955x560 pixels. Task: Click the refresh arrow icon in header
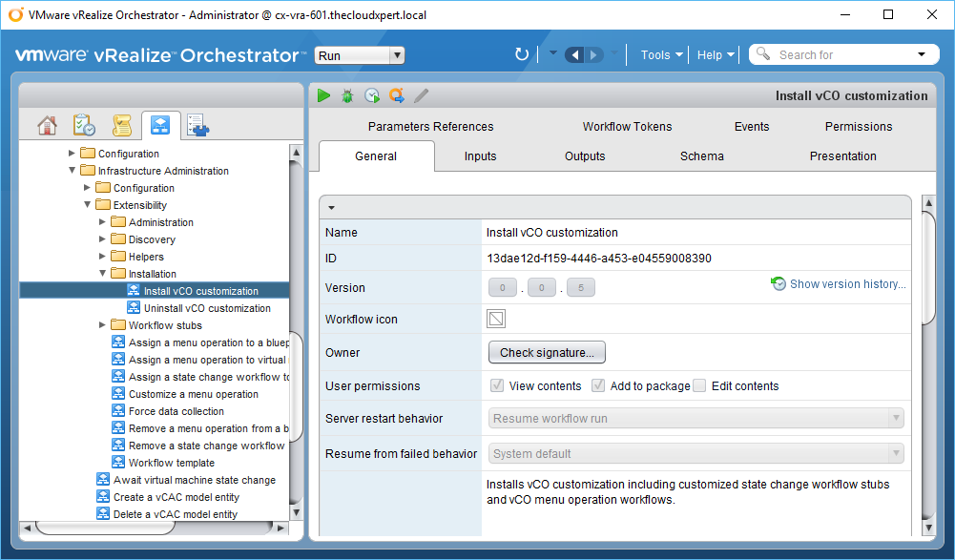pos(521,54)
